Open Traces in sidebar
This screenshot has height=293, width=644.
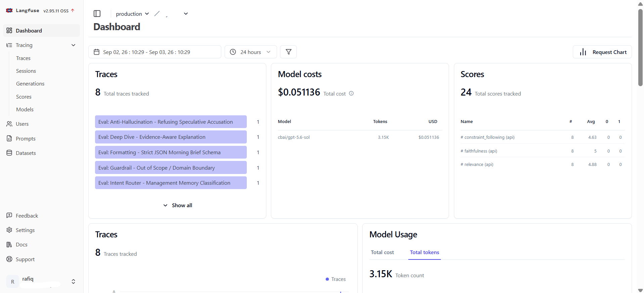coord(23,58)
